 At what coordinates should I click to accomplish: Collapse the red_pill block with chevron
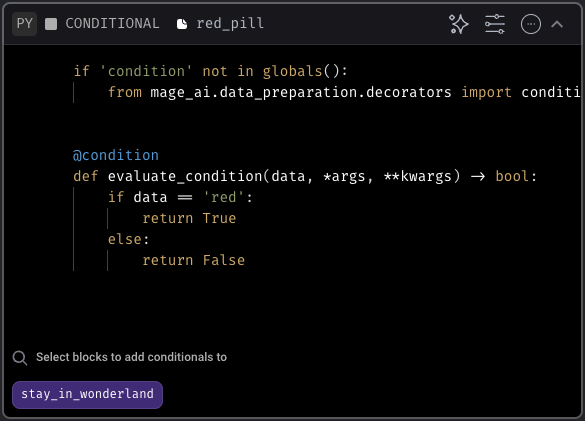557,24
